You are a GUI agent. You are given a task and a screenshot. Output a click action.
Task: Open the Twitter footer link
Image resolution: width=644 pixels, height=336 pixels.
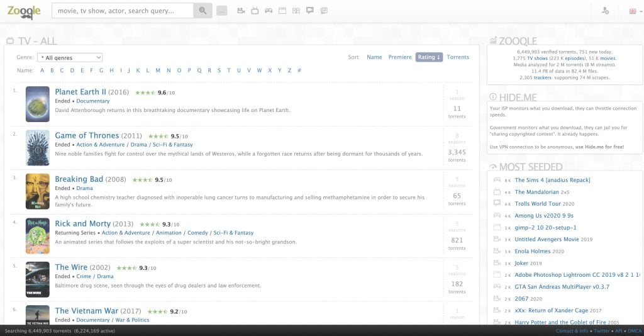(x=602, y=331)
